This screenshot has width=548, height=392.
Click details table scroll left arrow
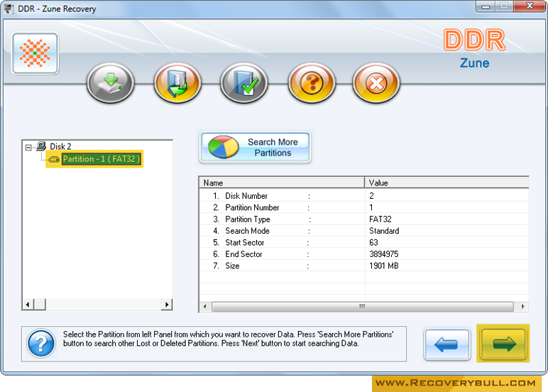point(205,307)
